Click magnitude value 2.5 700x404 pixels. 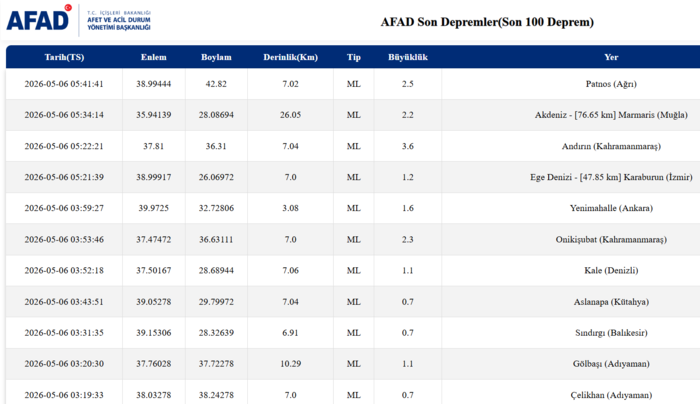[408, 84]
